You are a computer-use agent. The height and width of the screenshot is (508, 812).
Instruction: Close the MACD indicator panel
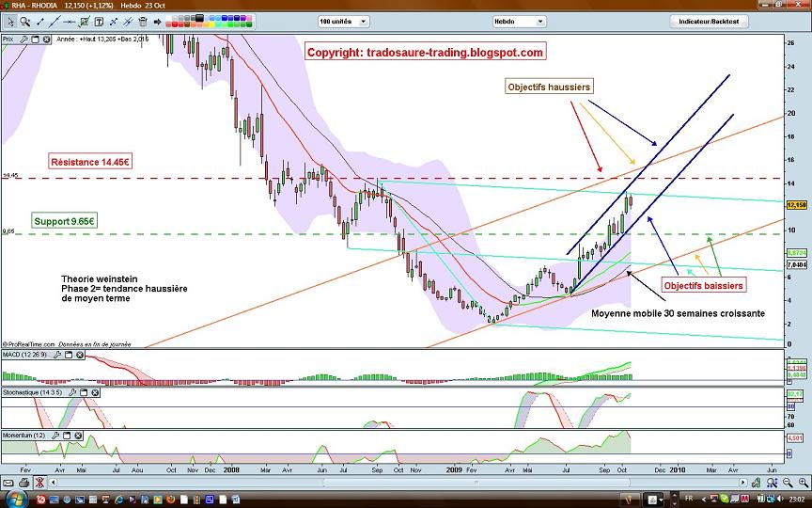click(80, 355)
